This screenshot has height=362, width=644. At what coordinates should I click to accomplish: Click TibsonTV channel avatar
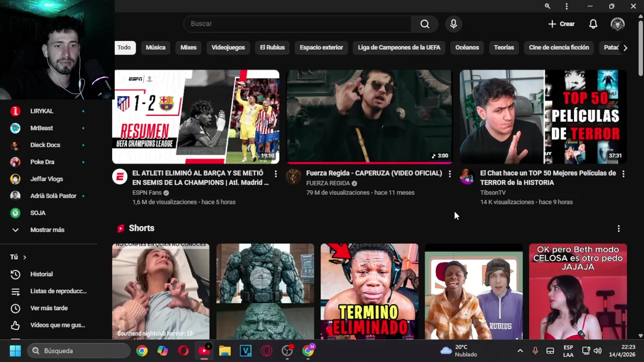[x=467, y=176]
